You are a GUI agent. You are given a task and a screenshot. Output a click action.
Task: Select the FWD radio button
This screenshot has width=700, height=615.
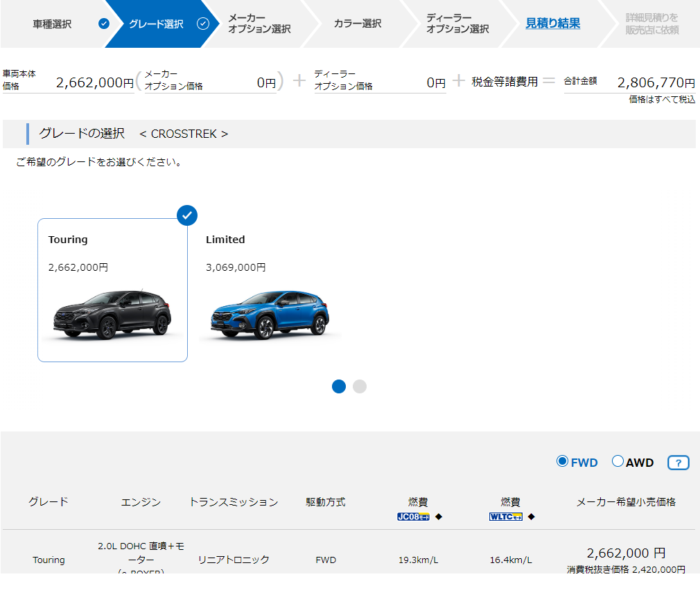pyautogui.click(x=563, y=461)
